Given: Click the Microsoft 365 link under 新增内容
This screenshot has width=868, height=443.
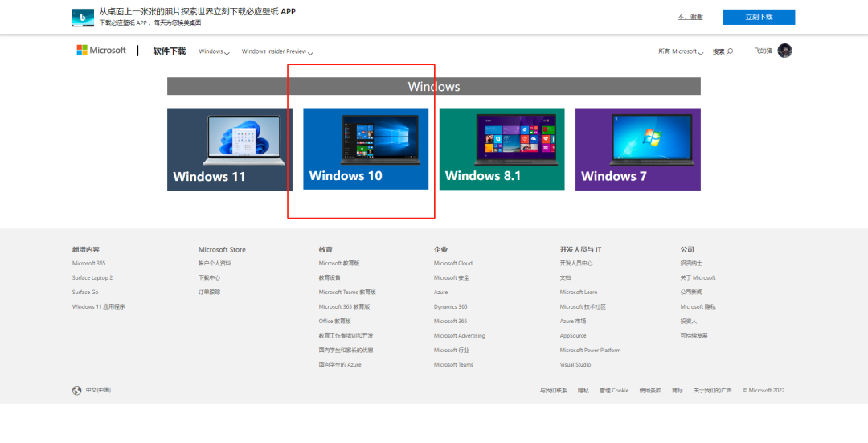Looking at the screenshot, I should click(x=88, y=264).
